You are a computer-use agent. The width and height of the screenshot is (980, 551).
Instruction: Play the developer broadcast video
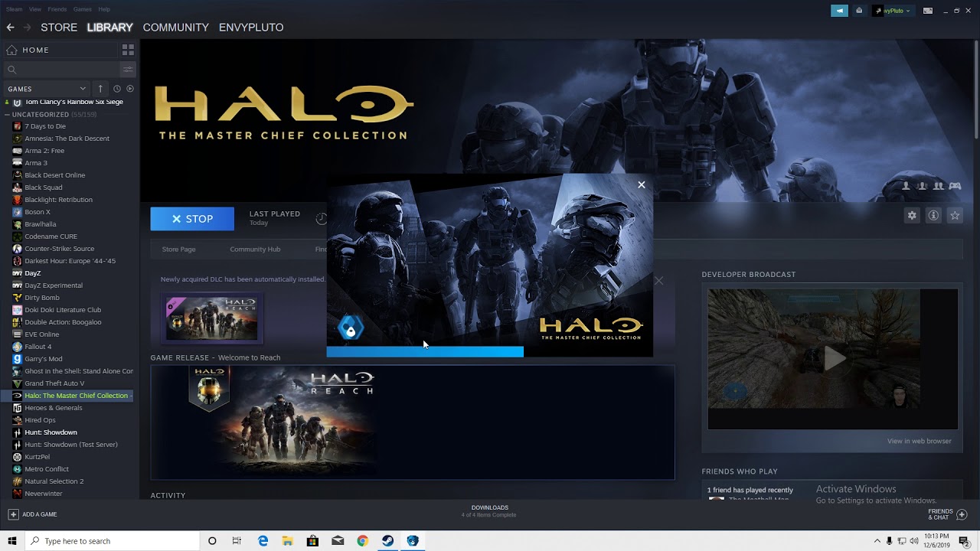833,358
